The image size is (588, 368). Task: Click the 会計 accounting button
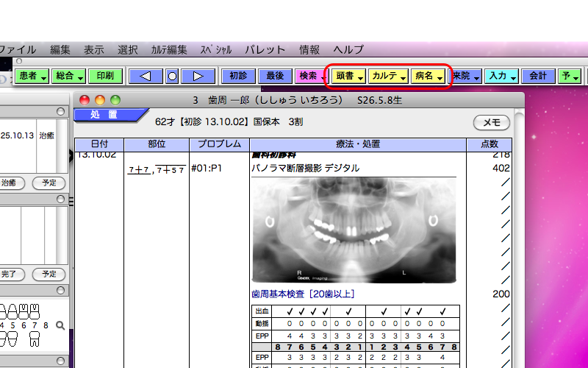pyautogui.click(x=538, y=76)
